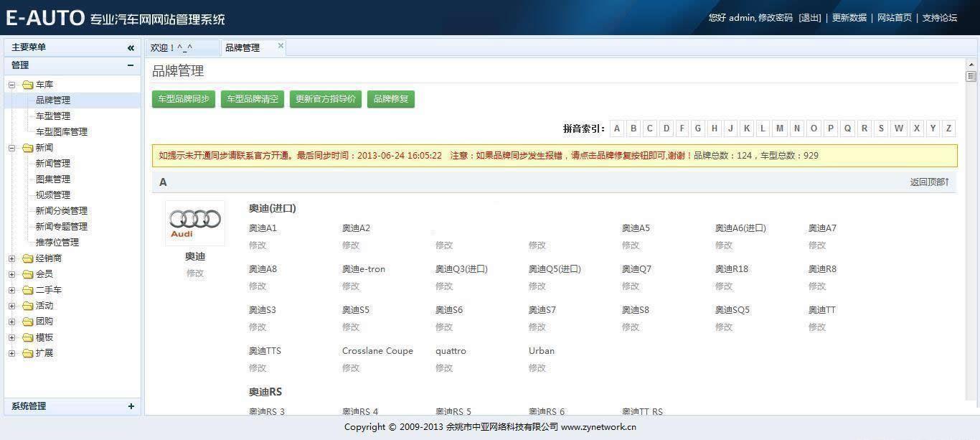This screenshot has width=980, height=440.
Task: Expand the 系统管理 panel plus icon
Action: pyautogui.click(x=131, y=406)
